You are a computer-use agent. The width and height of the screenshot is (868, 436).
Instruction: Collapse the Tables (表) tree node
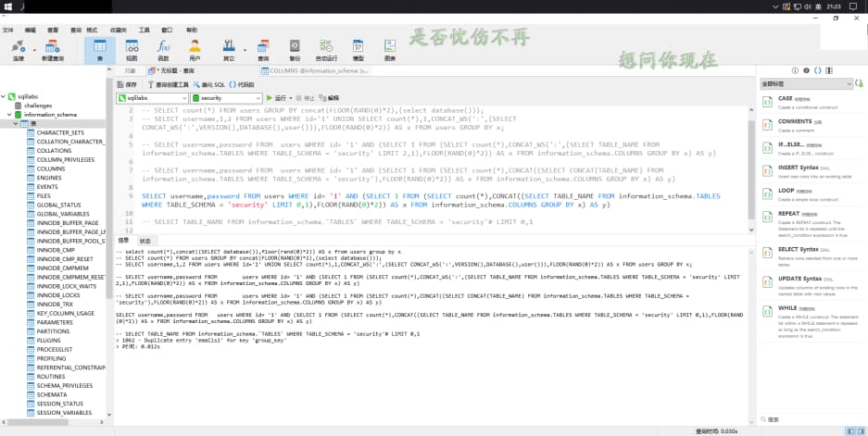point(16,123)
